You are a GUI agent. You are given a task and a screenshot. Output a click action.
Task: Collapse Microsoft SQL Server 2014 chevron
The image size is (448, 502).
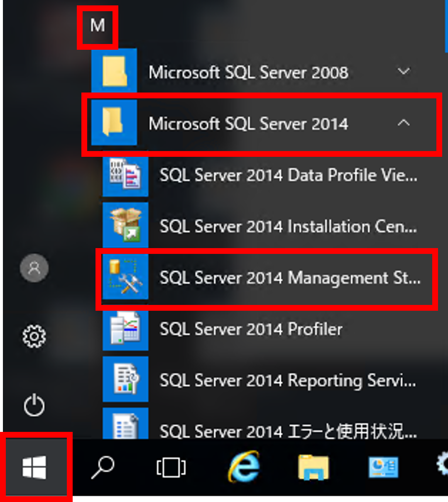click(404, 123)
